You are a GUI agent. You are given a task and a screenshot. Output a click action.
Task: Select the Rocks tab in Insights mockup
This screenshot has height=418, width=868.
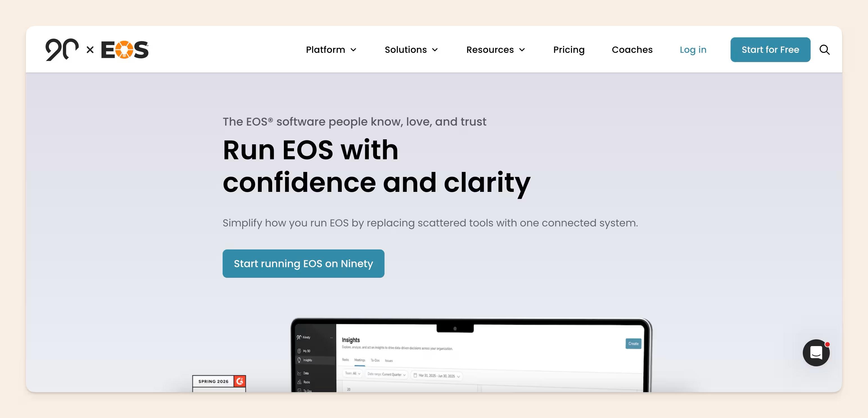[345, 360]
